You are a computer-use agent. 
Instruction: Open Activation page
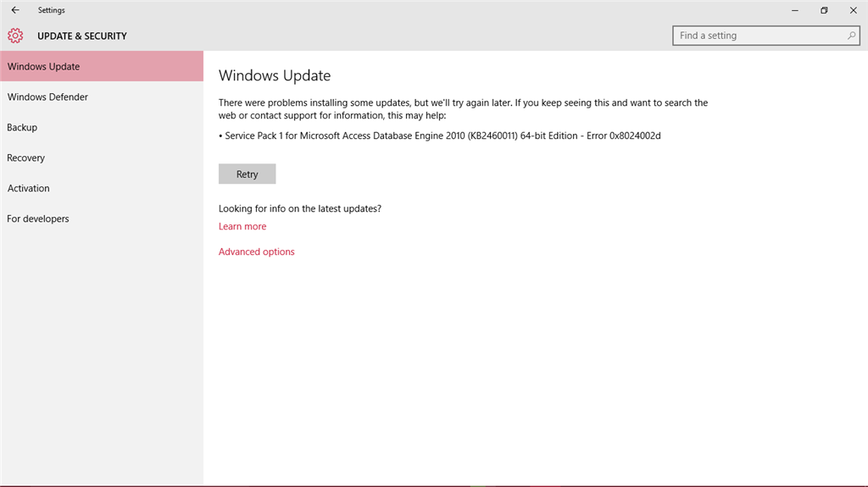click(102, 188)
